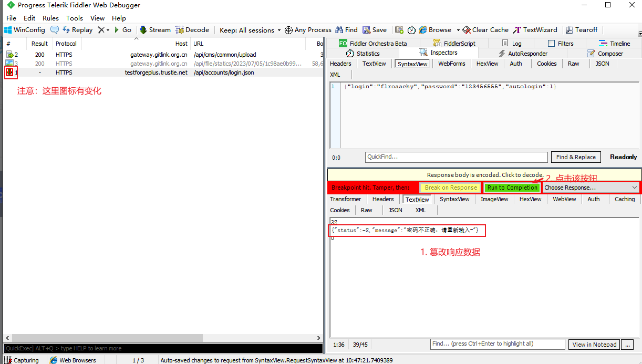
Task: Open the Tools menu
Action: pos(75,18)
